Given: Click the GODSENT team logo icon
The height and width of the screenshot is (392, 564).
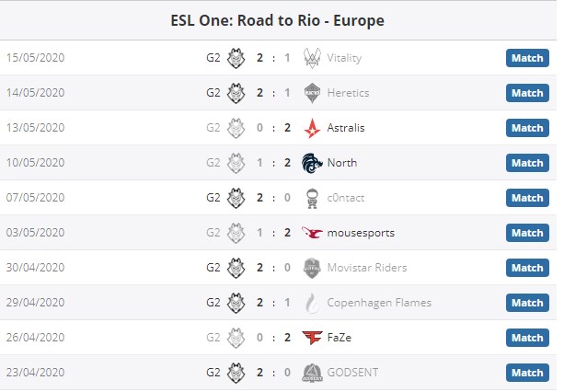Looking at the screenshot, I should [313, 373].
